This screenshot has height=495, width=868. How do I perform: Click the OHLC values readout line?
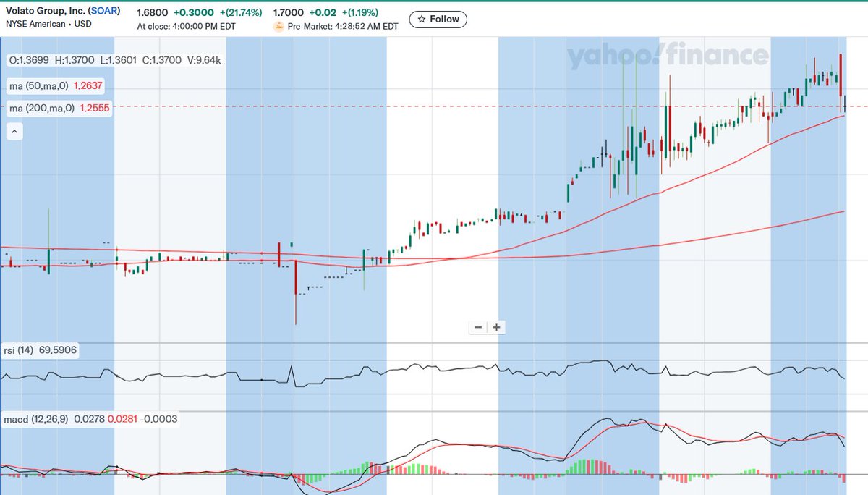[114, 60]
